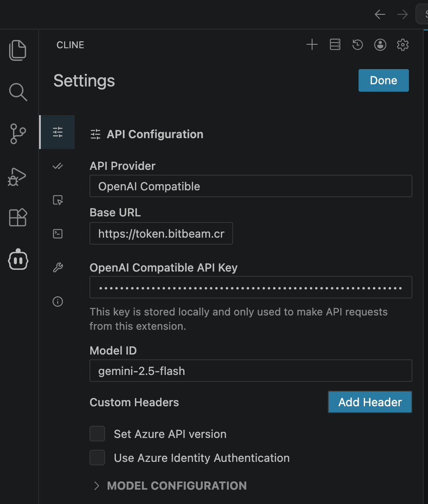Image resolution: width=428 pixels, height=504 pixels.
Task: Click into the Model ID field
Action: 250,371
